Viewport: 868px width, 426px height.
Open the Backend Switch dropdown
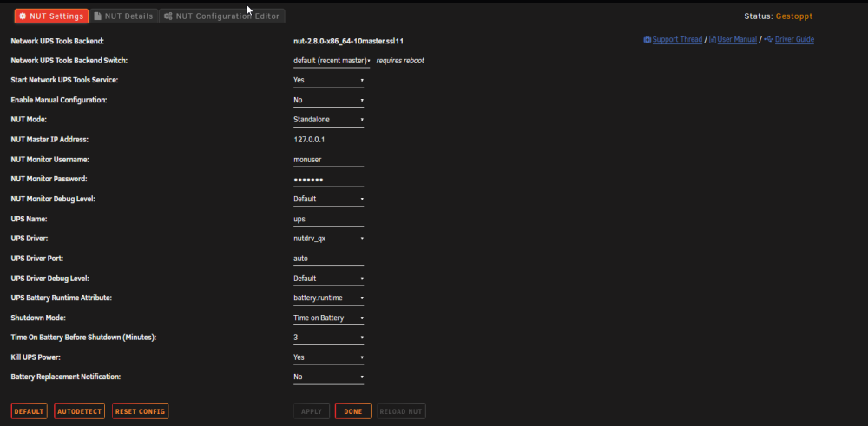pyautogui.click(x=332, y=61)
